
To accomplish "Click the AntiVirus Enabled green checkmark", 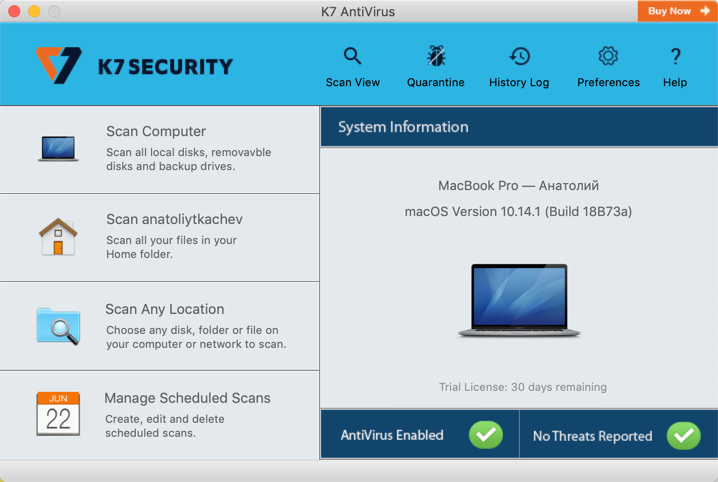I will pyautogui.click(x=486, y=435).
